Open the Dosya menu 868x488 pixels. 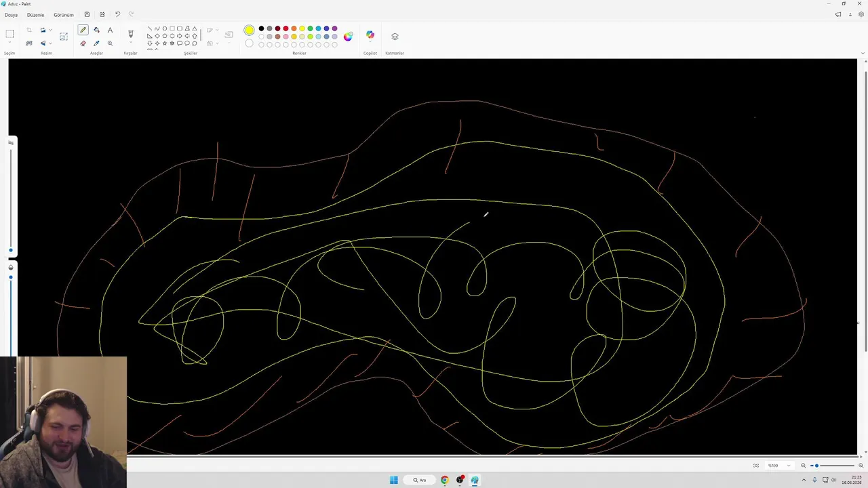tap(11, 14)
